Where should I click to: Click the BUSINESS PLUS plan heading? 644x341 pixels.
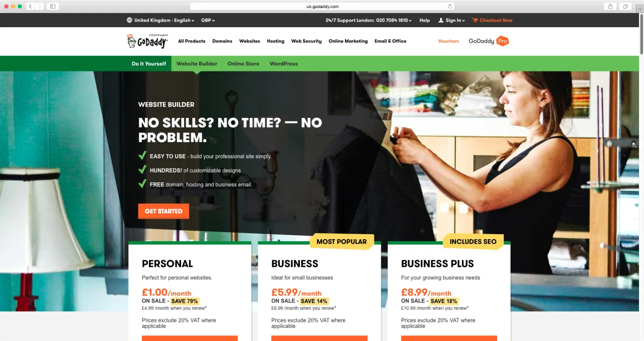(x=437, y=263)
